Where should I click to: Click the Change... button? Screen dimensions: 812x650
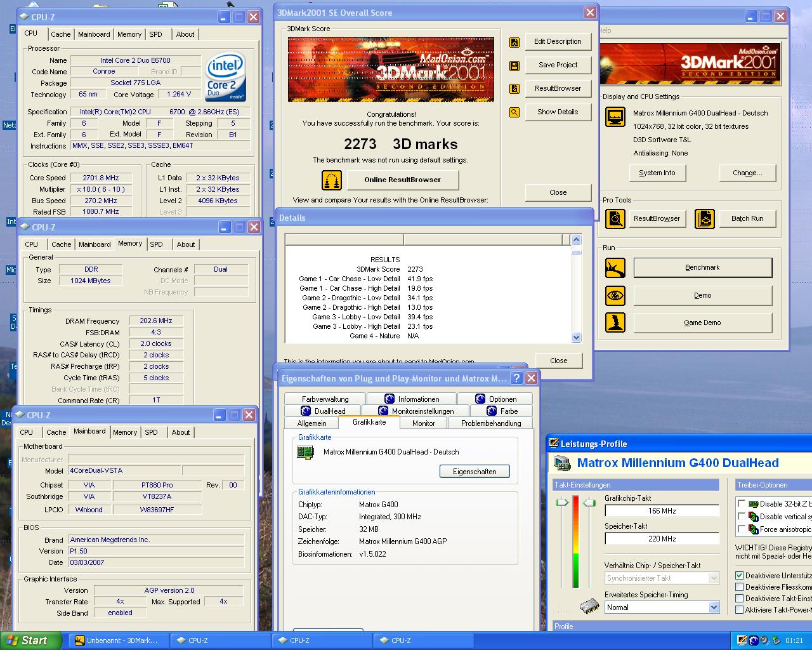[x=747, y=173]
